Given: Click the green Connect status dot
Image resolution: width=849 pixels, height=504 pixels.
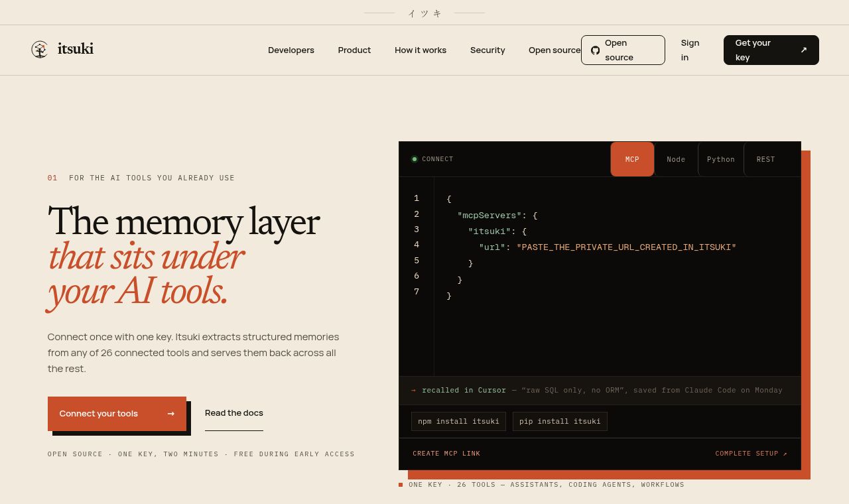Looking at the screenshot, I should click(x=415, y=159).
